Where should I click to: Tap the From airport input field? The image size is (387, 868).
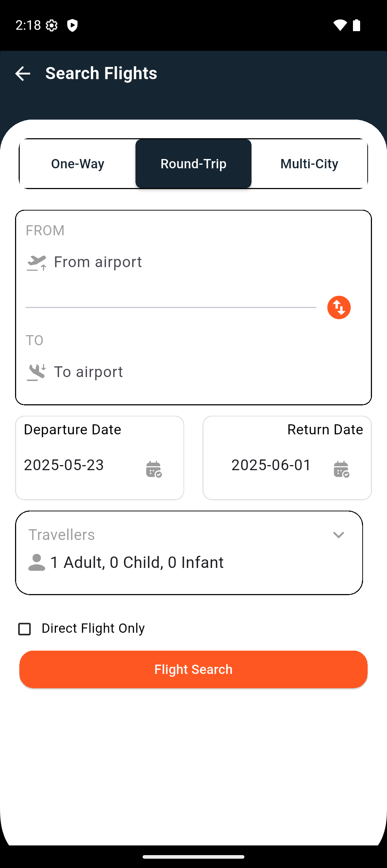pos(172,262)
